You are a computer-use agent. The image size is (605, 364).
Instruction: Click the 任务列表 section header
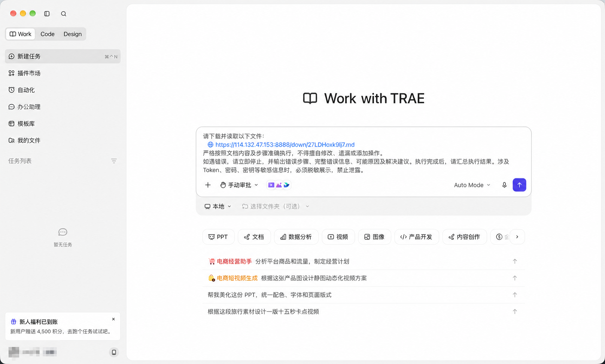click(x=20, y=161)
